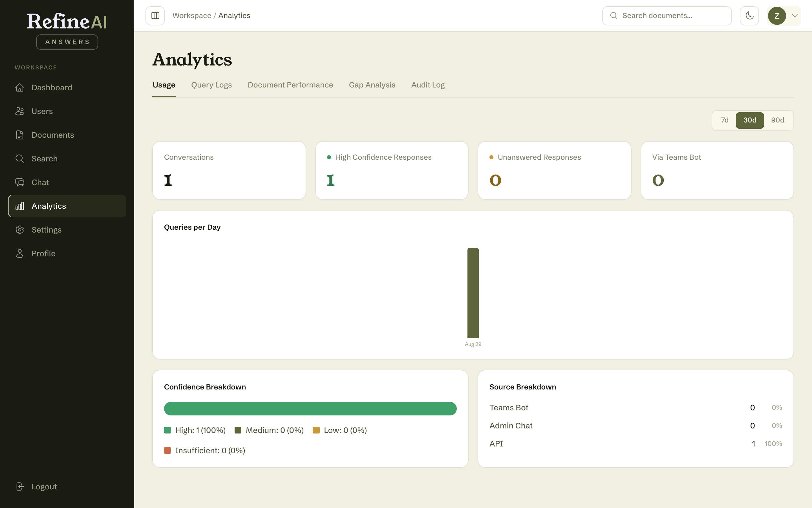Viewport: 812px width, 508px height.
Task: Click the Logout door icon
Action: [20, 487]
